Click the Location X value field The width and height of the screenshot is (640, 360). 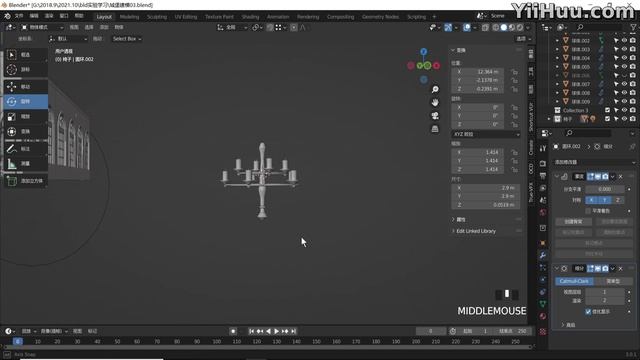478,72
